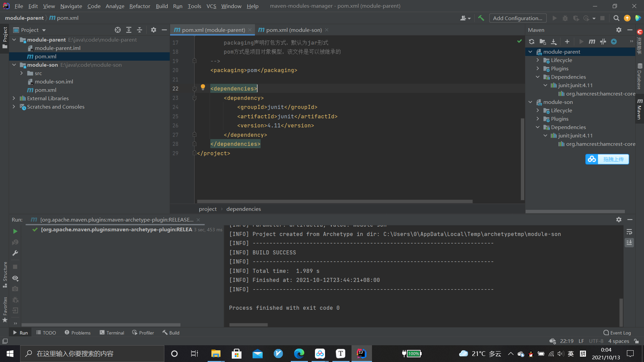The image size is (644, 362).
Task: Collapse junit:junit:4.11 under module-parent
Action: 545,85
